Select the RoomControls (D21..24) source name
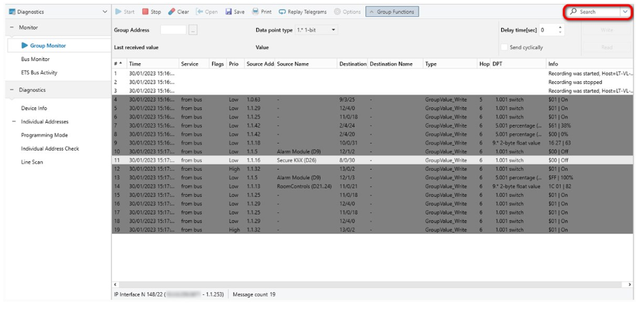The width and height of the screenshot is (644, 309). click(x=304, y=186)
